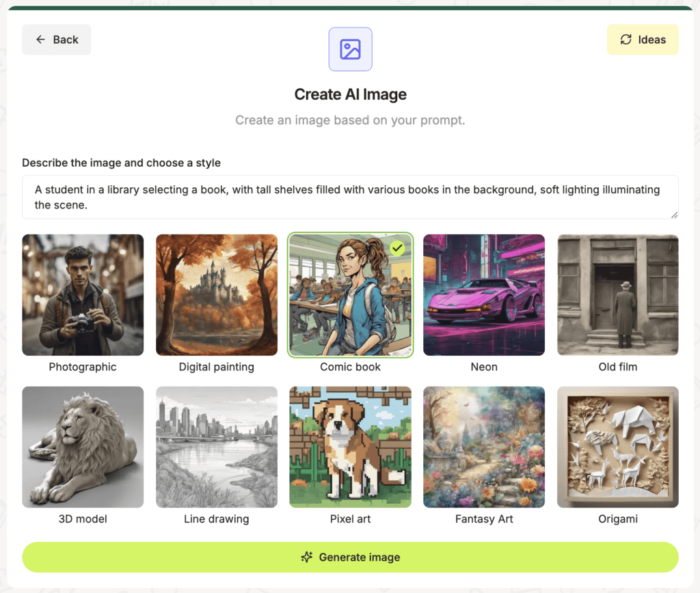
Task: Focus the image description text field
Action: 350,197
